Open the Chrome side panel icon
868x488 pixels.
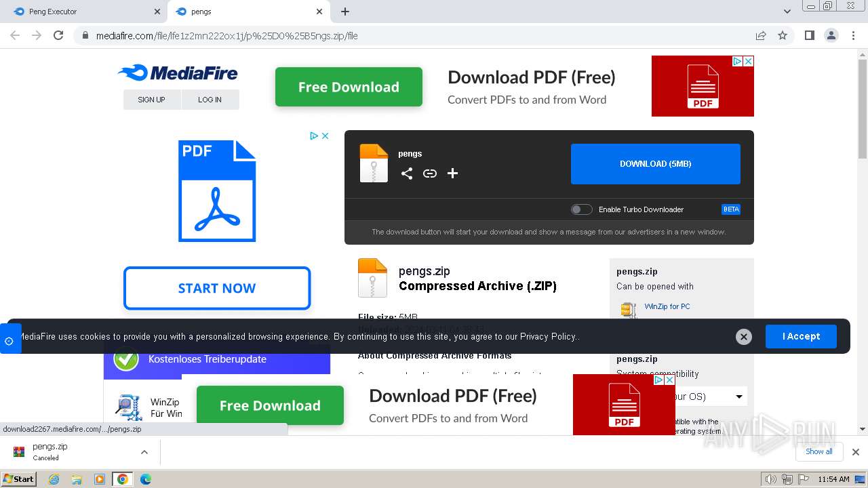[809, 35]
